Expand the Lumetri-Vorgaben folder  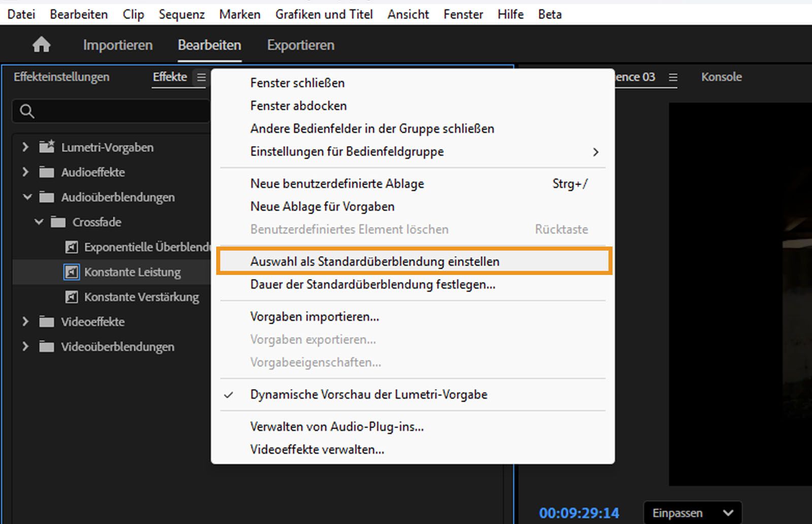25,147
